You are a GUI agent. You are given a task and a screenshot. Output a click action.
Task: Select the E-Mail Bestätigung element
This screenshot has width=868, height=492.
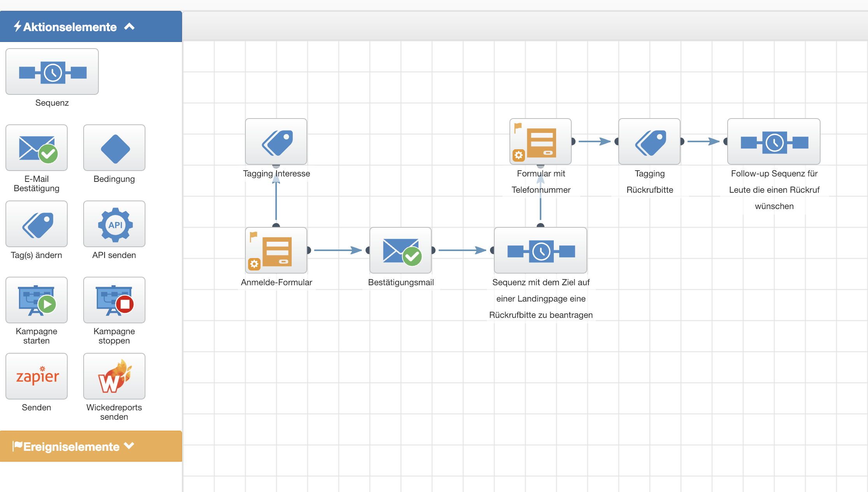37,148
